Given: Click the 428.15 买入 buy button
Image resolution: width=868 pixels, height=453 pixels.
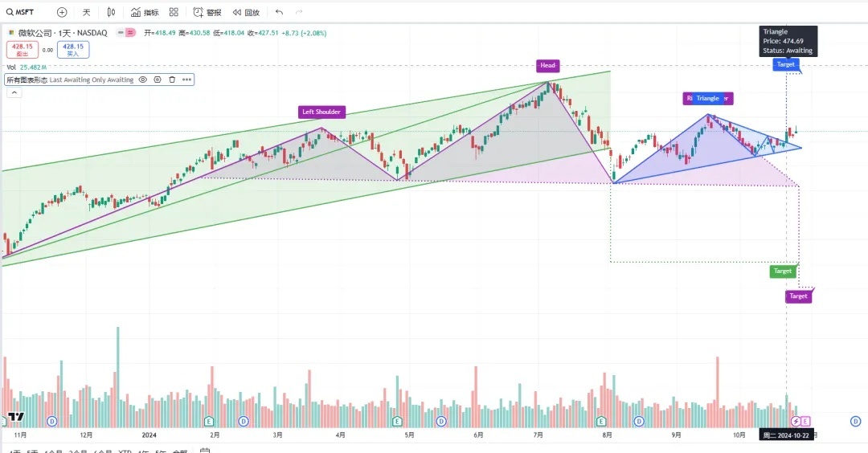Looking at the screenshot, I should click(x=72, y=50).
